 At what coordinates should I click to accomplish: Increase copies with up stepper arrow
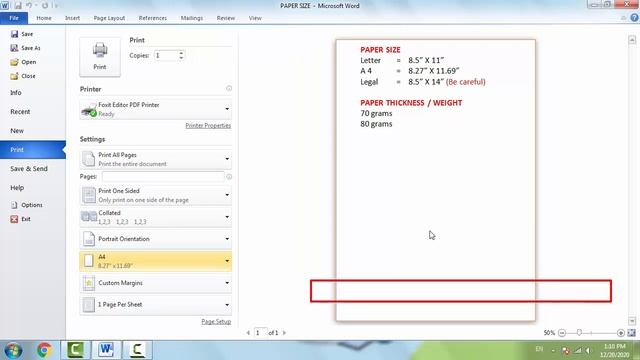point(181,53)
